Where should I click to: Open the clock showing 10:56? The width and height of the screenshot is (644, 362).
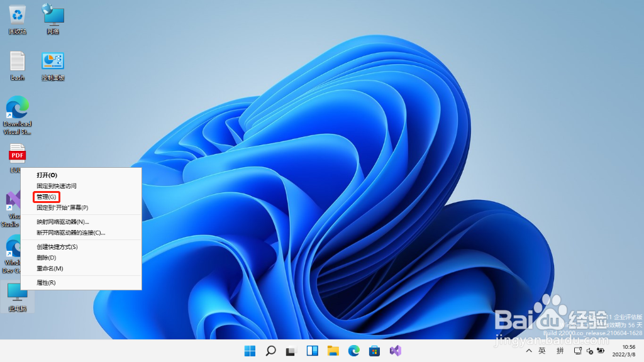click(624, 351)
